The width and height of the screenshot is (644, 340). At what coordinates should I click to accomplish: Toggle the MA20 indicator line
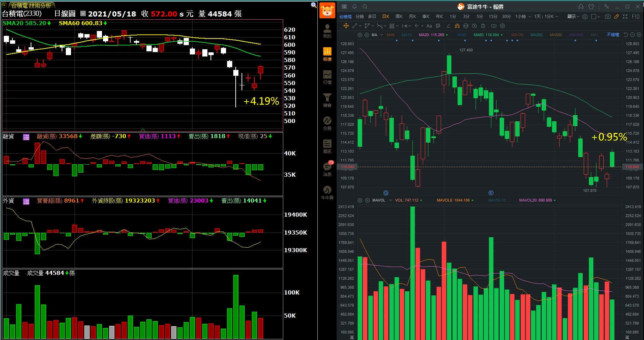pyautogui.click(x=431, y=35)
